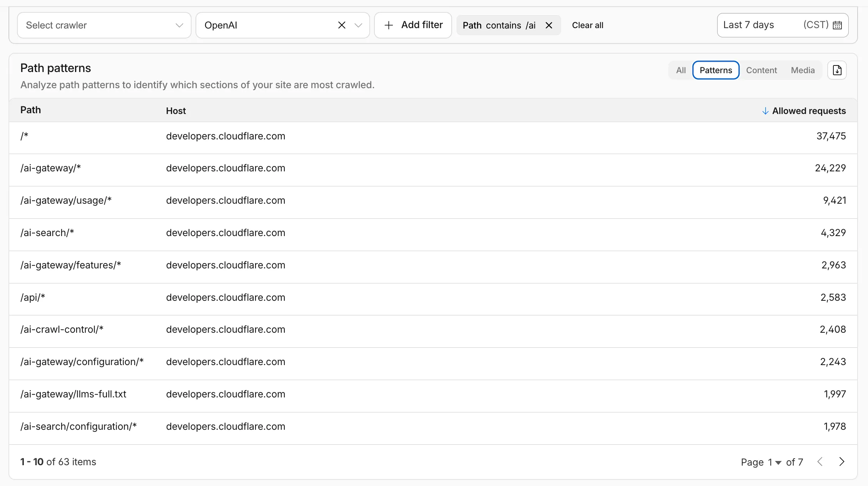Viewport: 868px width, 486px height.
Task: Download path patterns export icon
Action: click(x=837, y=70)
